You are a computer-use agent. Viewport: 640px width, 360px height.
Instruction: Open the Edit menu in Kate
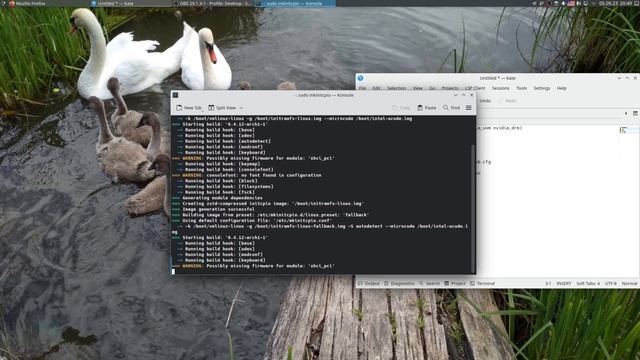pyautogui.click(x=376, y=88)
